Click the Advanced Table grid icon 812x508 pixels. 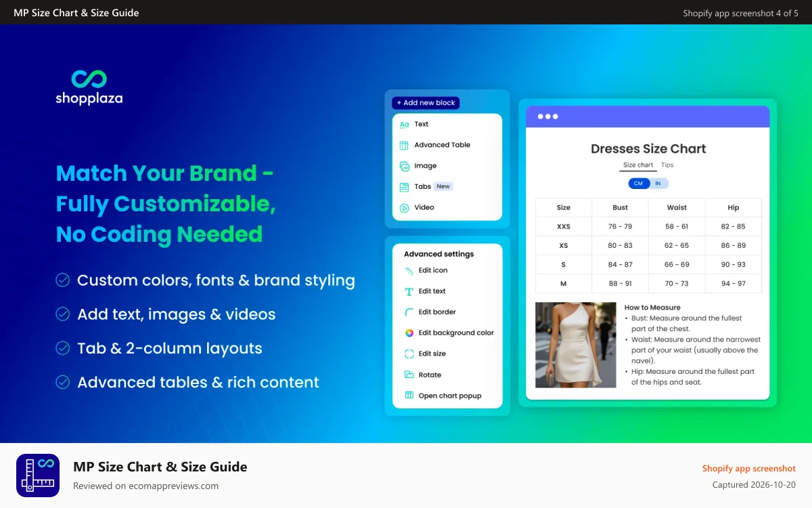tap(404, 145)
